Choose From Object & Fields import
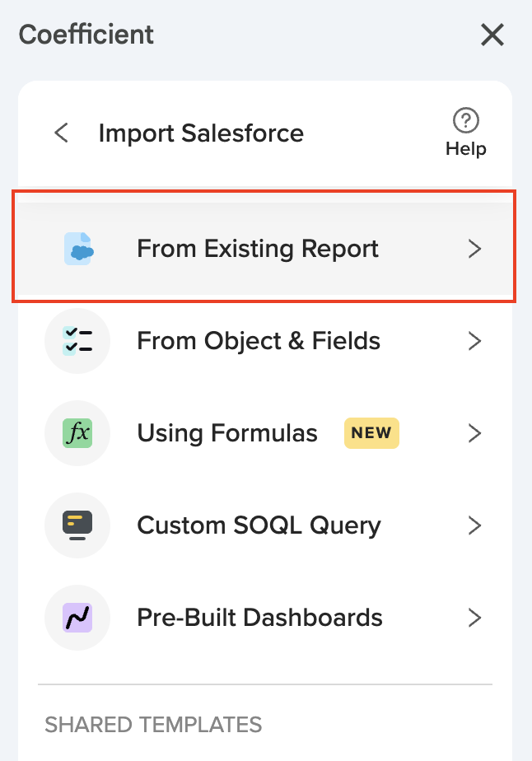 259,341
